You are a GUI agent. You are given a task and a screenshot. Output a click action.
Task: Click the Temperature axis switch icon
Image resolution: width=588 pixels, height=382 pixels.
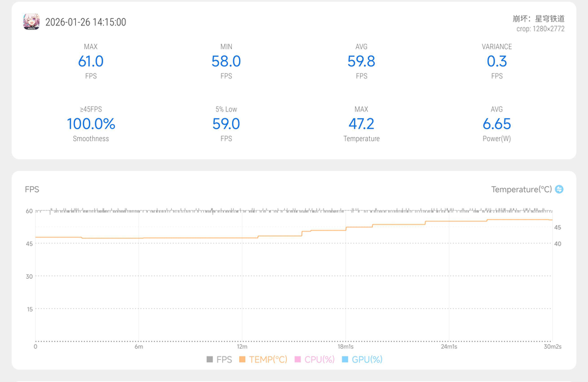(559, 189)
